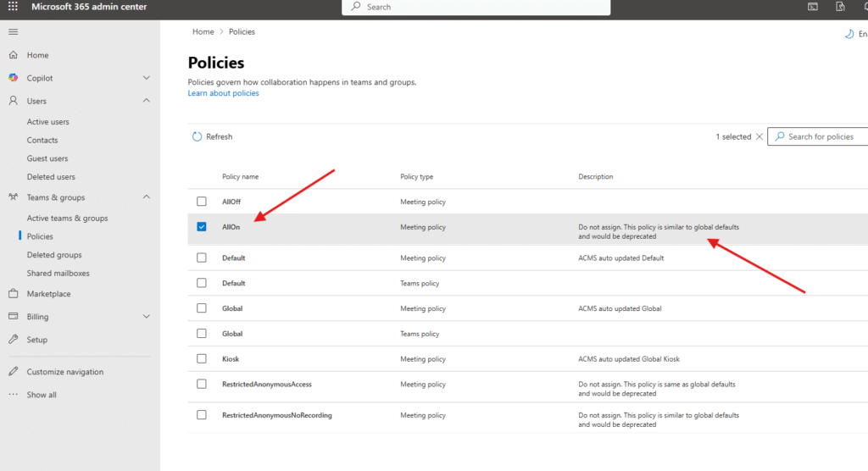Click the Home house icon in sidebar
This screenshot has height=471, width=868.
13,55
